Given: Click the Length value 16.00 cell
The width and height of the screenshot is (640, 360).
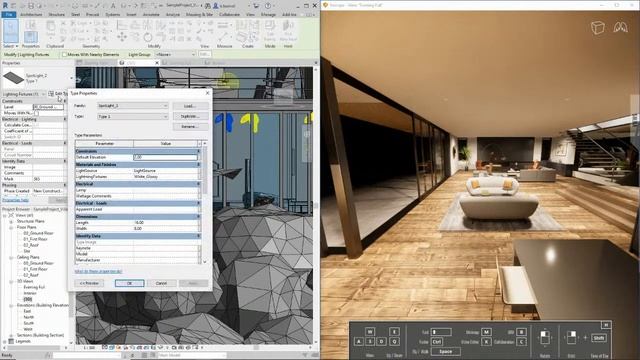Looking at the screenshot, I should coord(165,222).
